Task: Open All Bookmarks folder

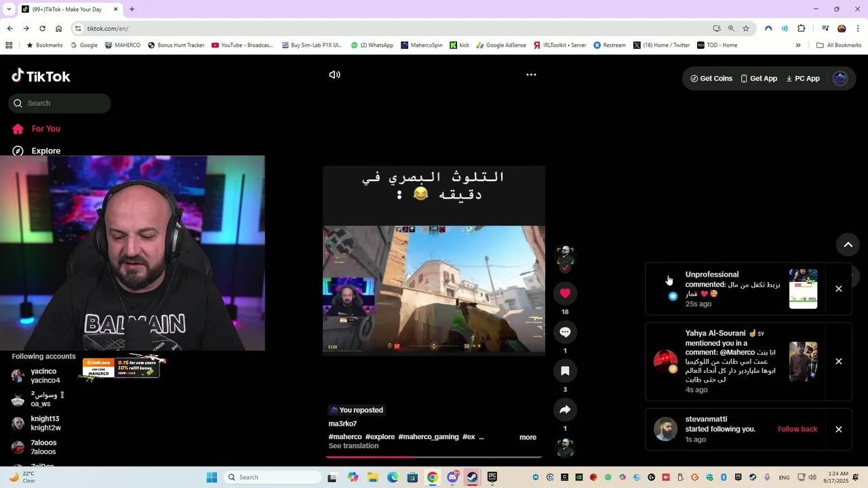Action: point(839,45)
